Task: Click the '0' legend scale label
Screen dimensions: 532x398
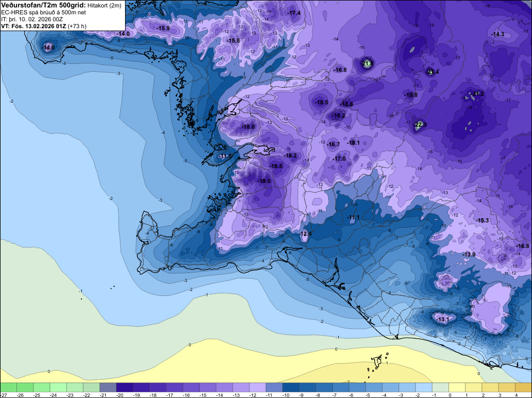Action: [x=450, y=395]
